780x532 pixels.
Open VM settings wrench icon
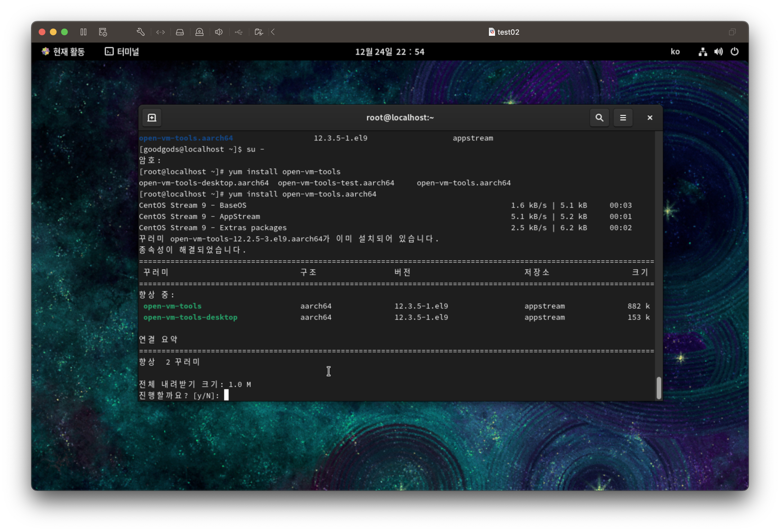pos(141,32)
